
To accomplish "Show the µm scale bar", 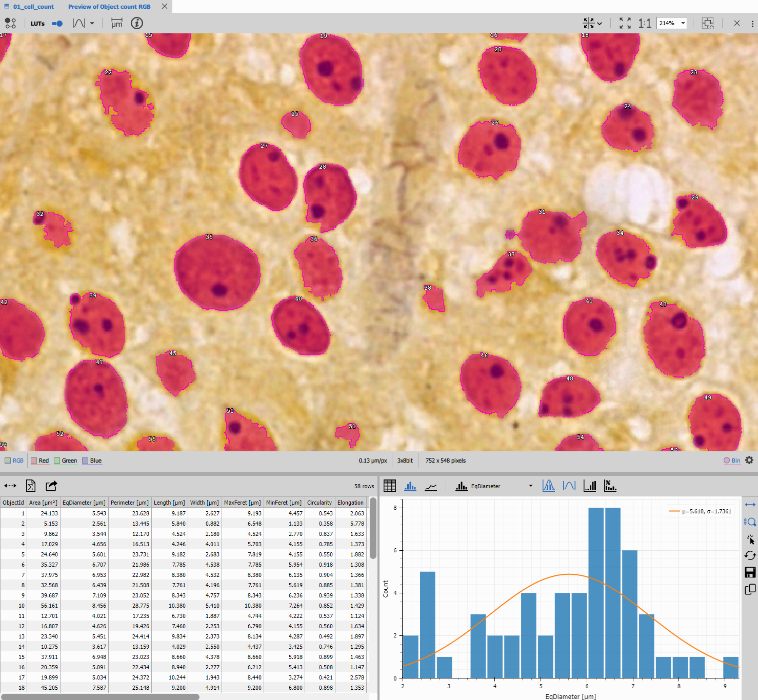I will (117, 23).
